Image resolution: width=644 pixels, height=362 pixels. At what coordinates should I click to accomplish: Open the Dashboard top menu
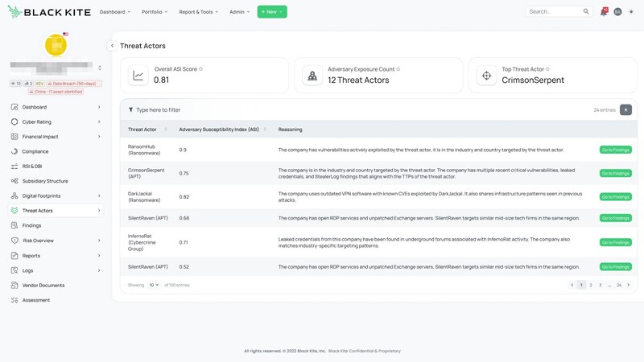[x=114, y=12]
